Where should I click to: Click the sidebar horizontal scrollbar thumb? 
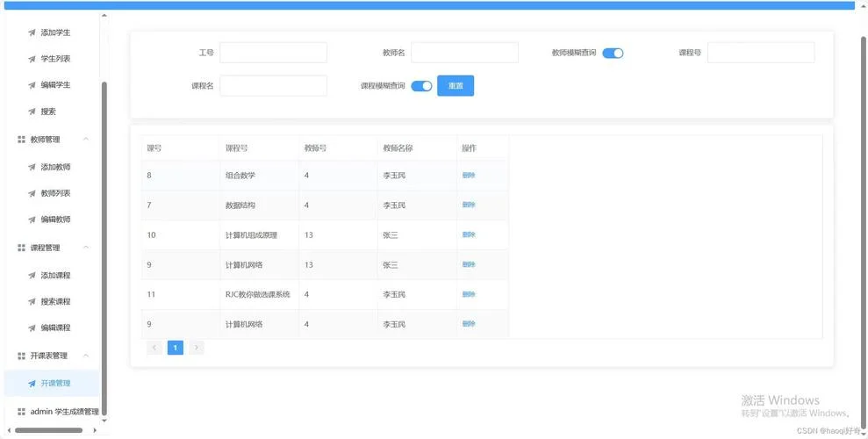(49, 430)
